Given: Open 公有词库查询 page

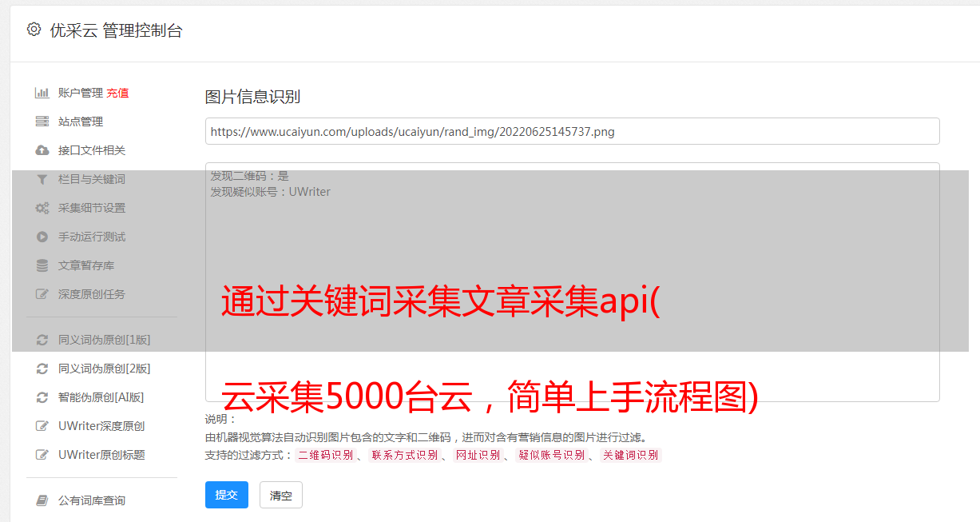Looking at the screenshot, I should point(92,500).
